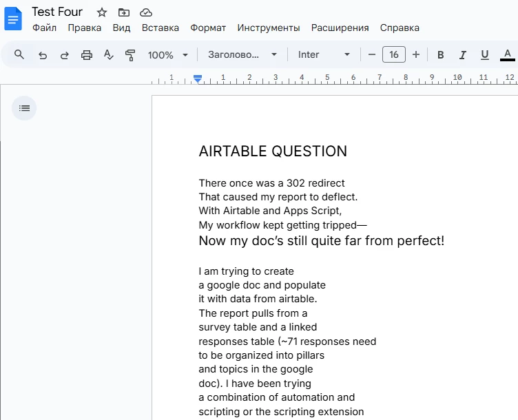Image resolution: width=518 pixels, height=420 pixels.
Task: Click the line 'responses table (~71 responses need'
Action: point(287,342)
